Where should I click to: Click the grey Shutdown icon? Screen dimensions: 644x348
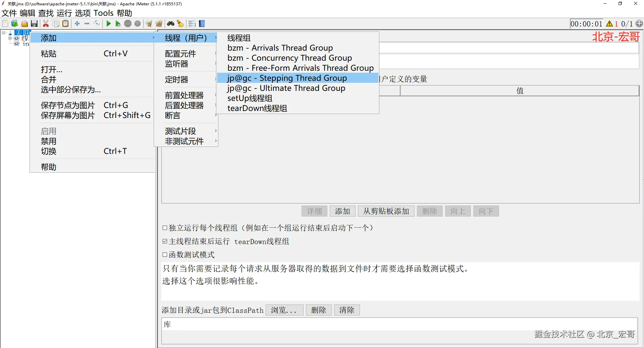point(138,23)
